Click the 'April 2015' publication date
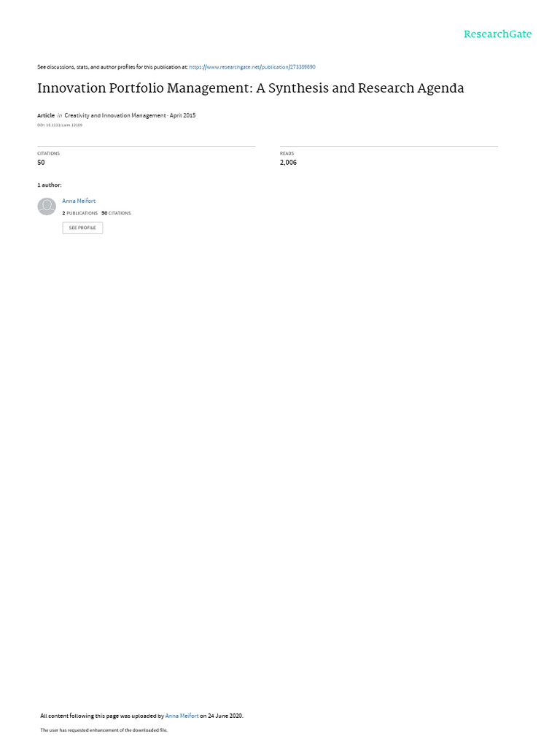560x747 pixels. [183, 115]
